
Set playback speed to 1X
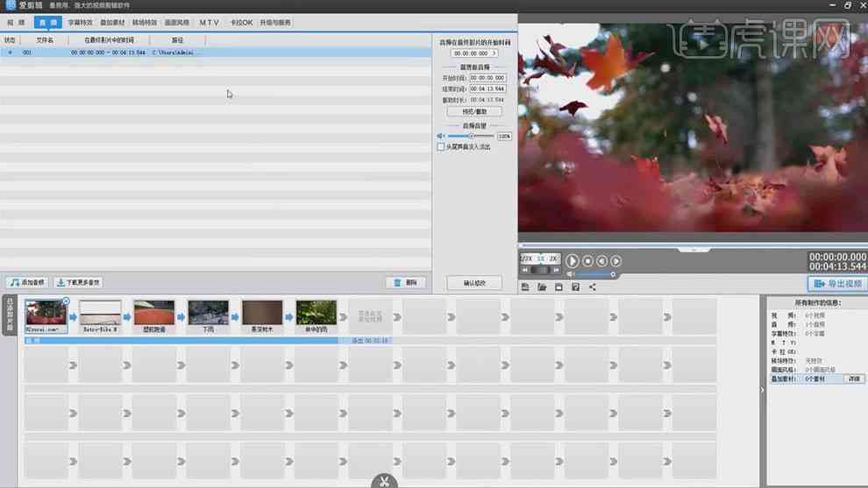541,258
